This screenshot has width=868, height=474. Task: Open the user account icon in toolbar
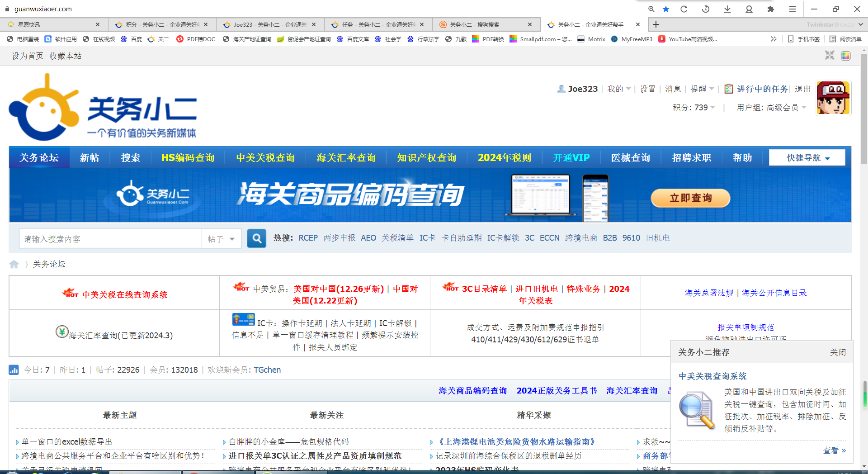point(749,9)
